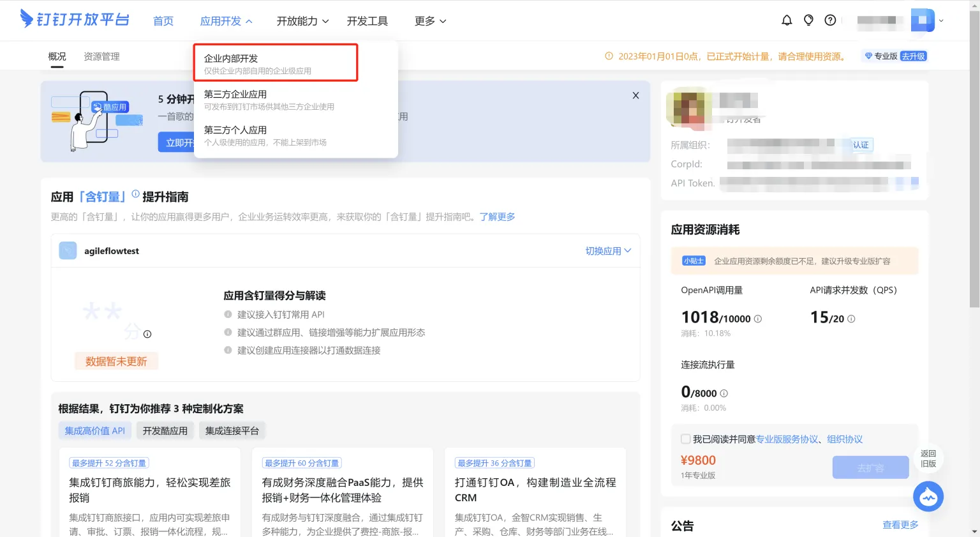Click info icon beside 0/8000 flow count
Screen dimensions: 980x537
(724, 393)
